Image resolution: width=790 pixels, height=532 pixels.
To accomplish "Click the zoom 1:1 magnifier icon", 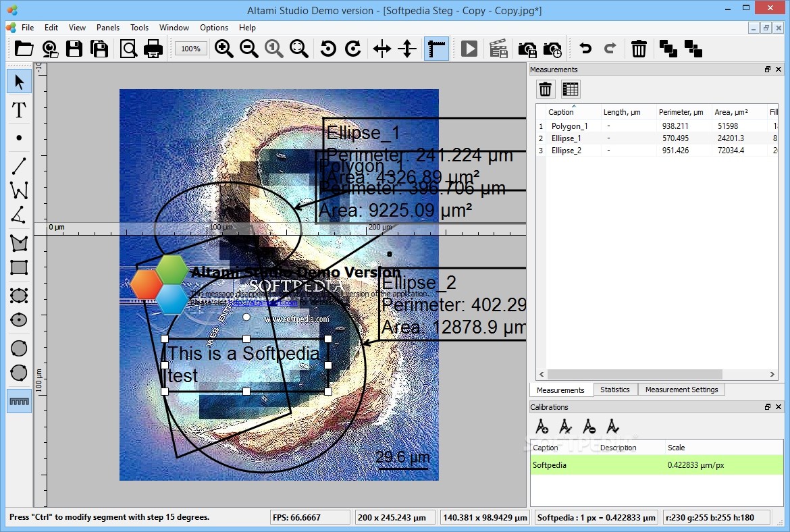I will click(x=274, y=49).
